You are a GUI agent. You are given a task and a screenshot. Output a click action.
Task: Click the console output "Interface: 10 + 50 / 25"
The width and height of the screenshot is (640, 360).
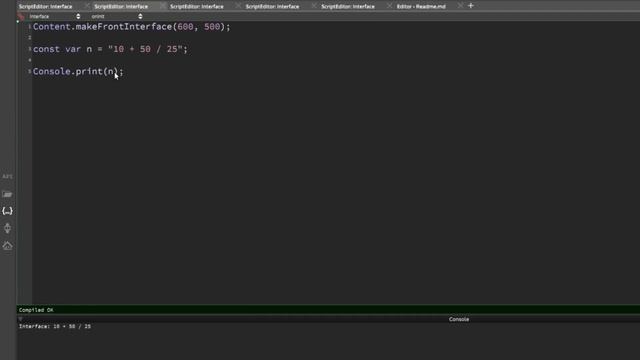pyautogui.click(x=55, y=327)
